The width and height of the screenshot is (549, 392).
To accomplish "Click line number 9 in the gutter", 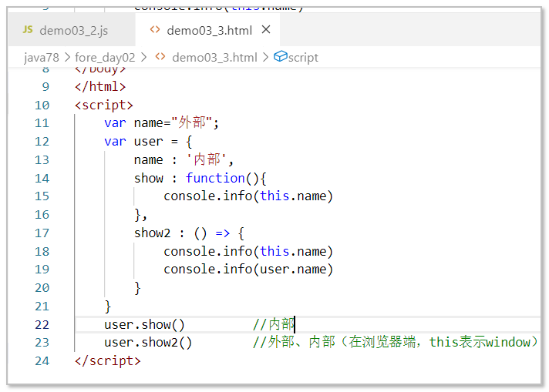I will [45, 87].
